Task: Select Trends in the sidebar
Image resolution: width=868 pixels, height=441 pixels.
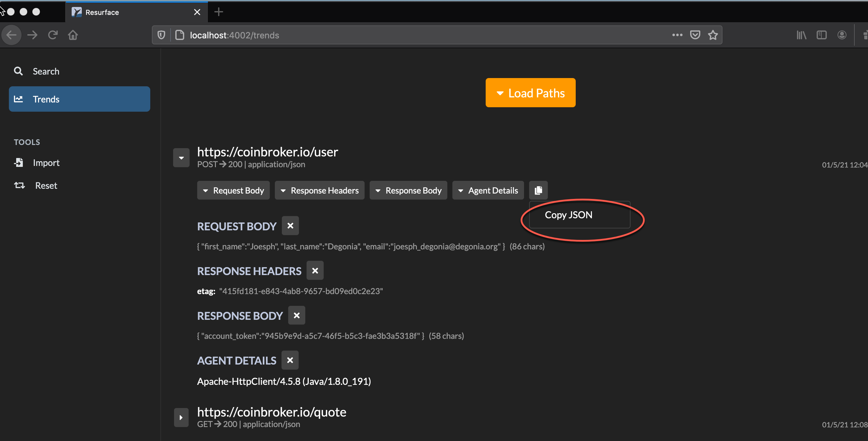Action: [80, 99]
